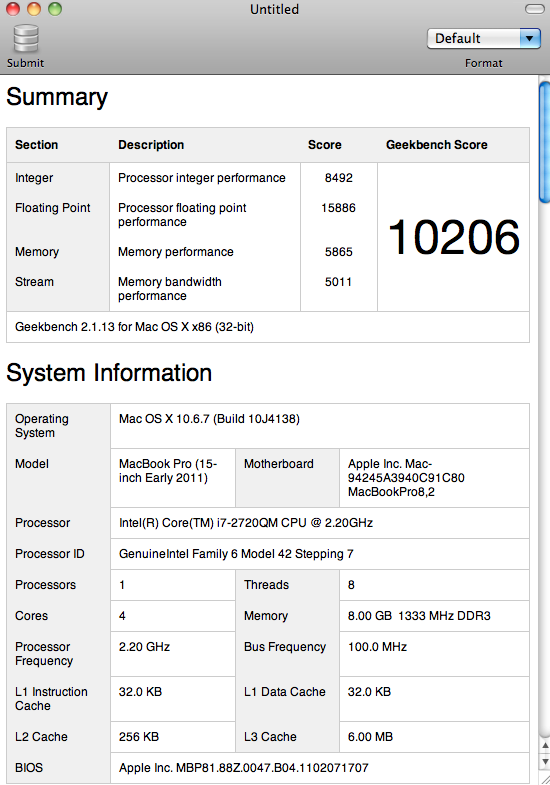Click the Description column header

point(151,145)
